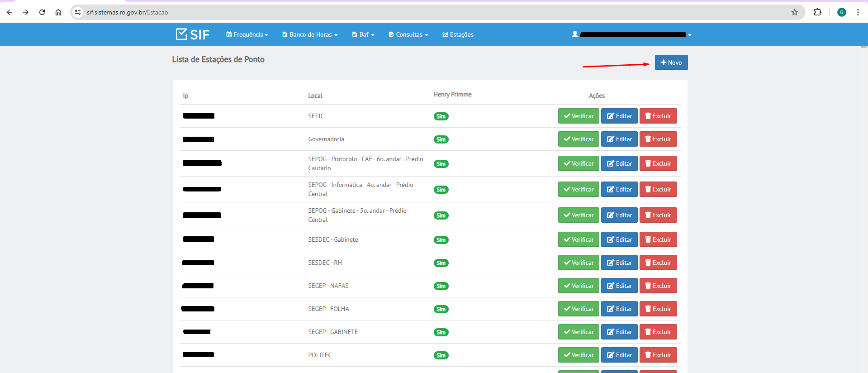868x373 pixels.
Task: Delete SEPOG Informática station
Action: 658,189
